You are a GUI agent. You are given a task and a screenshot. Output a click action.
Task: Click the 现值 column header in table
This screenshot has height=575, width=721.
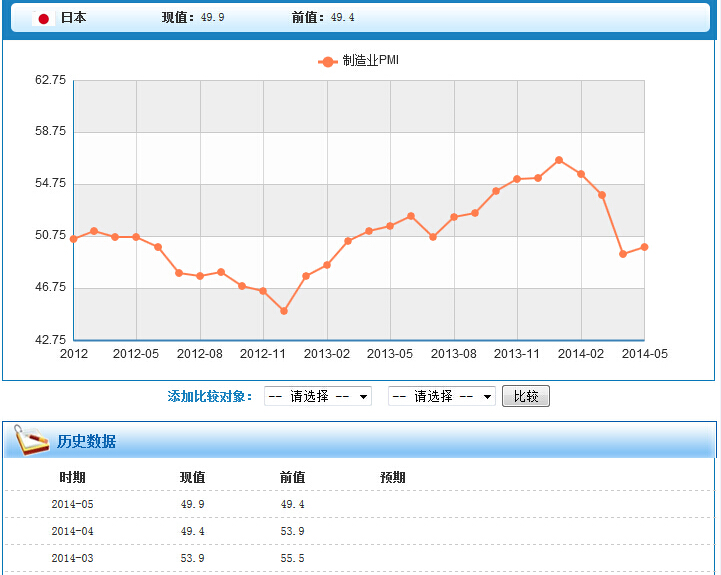(192, 477)
